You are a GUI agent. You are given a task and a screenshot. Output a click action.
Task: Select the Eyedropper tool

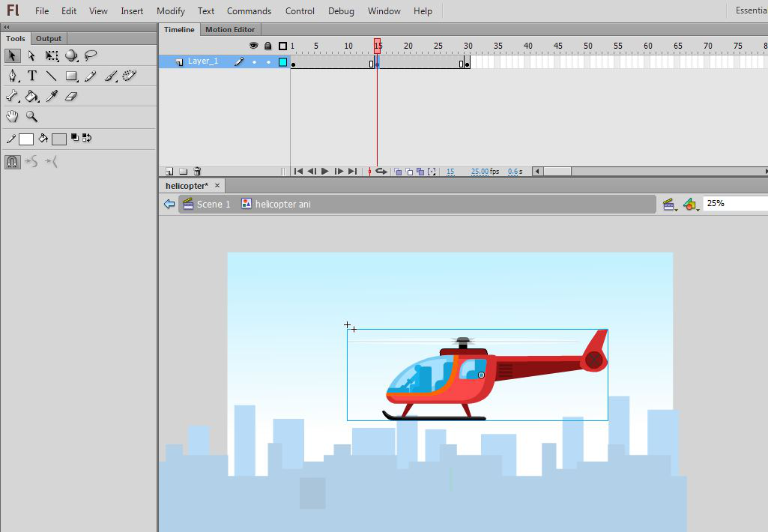pos(52,96)
